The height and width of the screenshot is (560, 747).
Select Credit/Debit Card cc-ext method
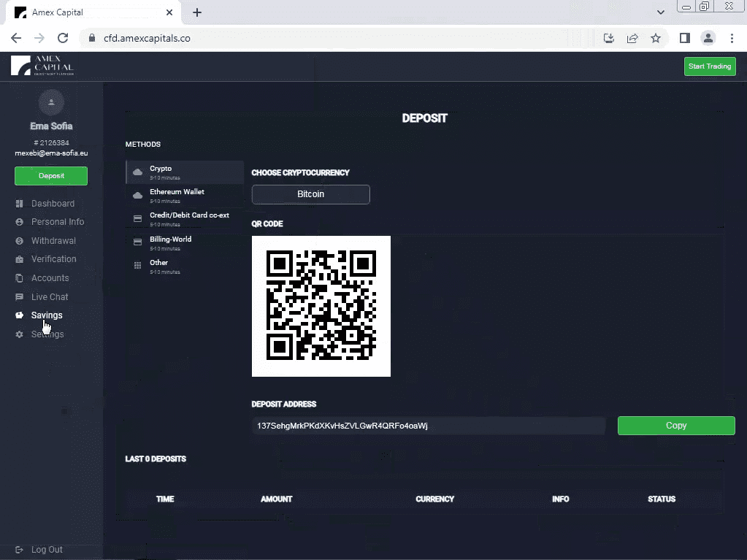[185, 218]
